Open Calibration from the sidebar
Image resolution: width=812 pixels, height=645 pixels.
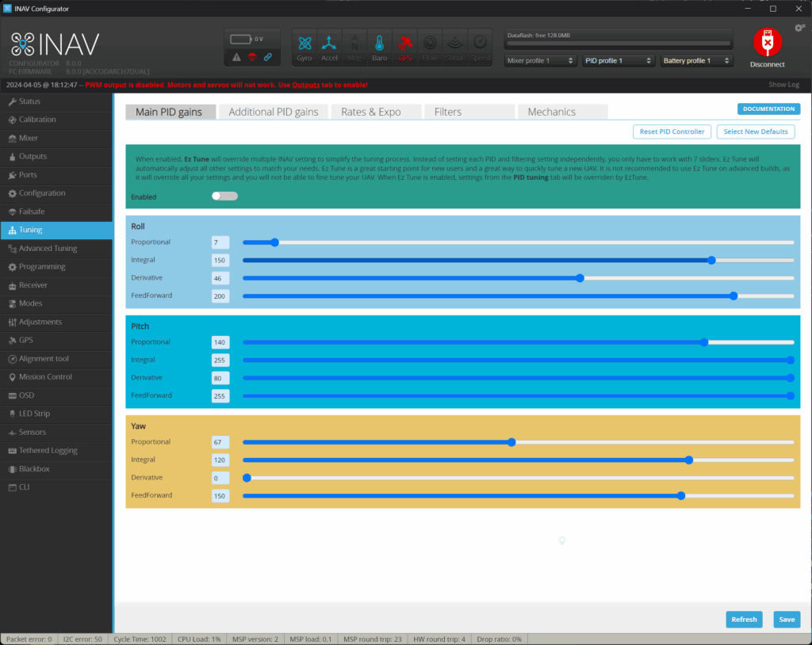tap(56, 120)
